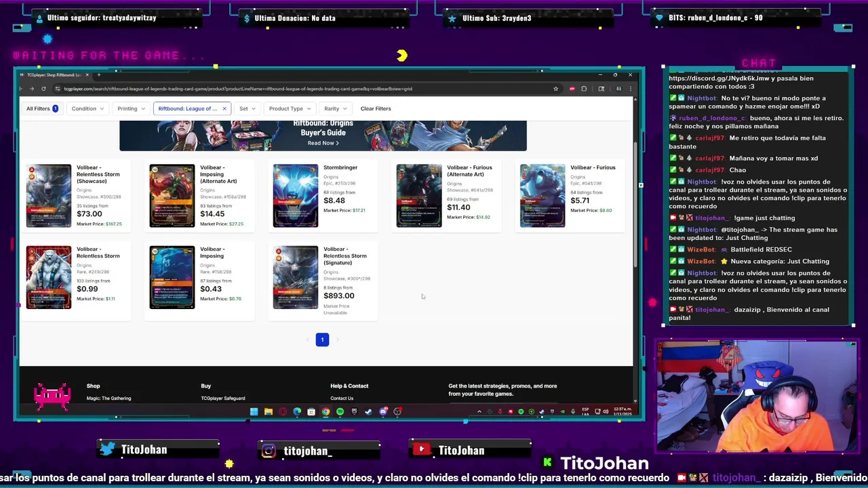Open Volibear Relentless Storm Signature card image
Screen dimensions: 868x488
(x=295, y=277)
